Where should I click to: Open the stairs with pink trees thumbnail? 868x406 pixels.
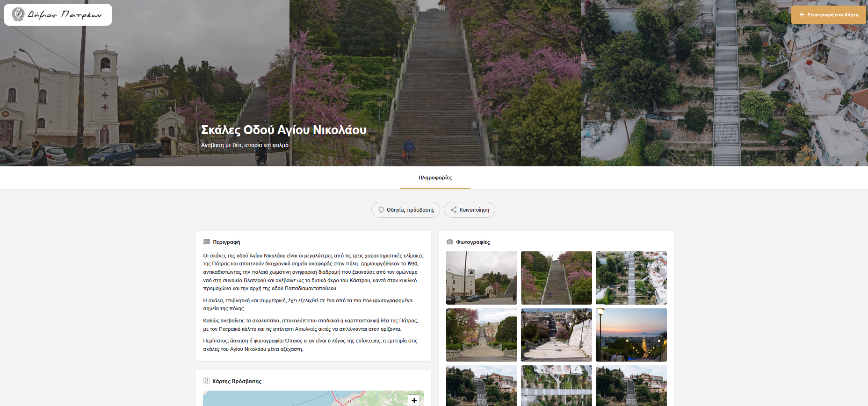click(557, 278)
